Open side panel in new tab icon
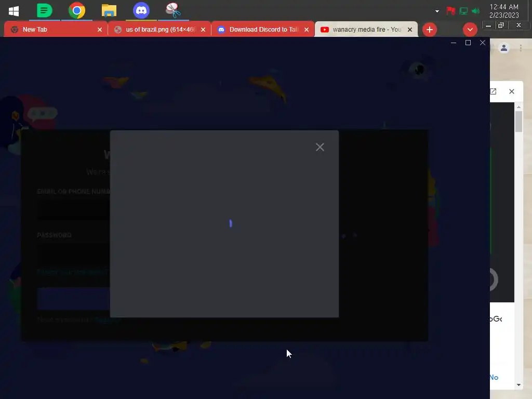Viewport: 532px width, 399px height. pos(494,91)
